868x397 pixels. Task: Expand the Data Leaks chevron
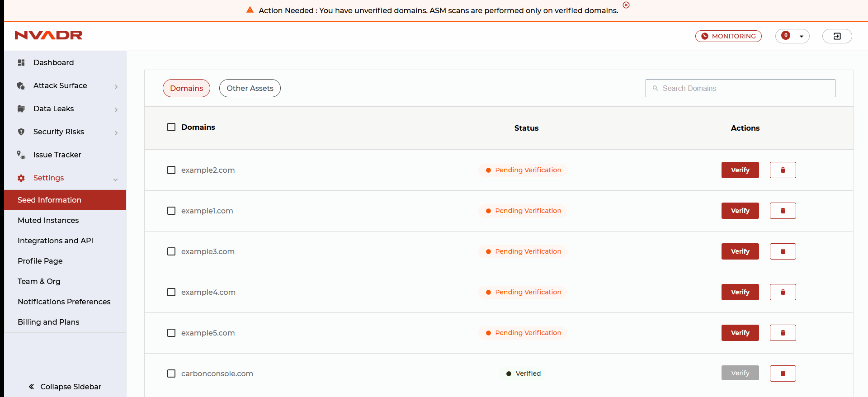pyautogui.click(x=116, y=109)
